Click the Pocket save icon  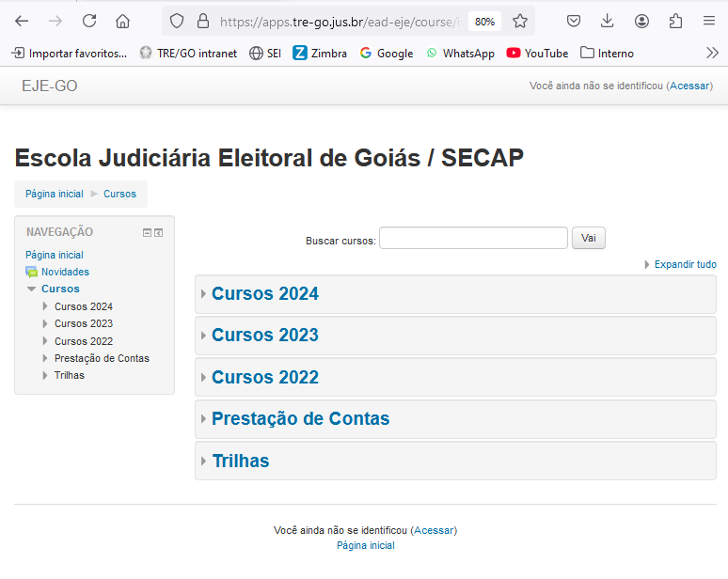pyautogui.click(x=574, y=21)
